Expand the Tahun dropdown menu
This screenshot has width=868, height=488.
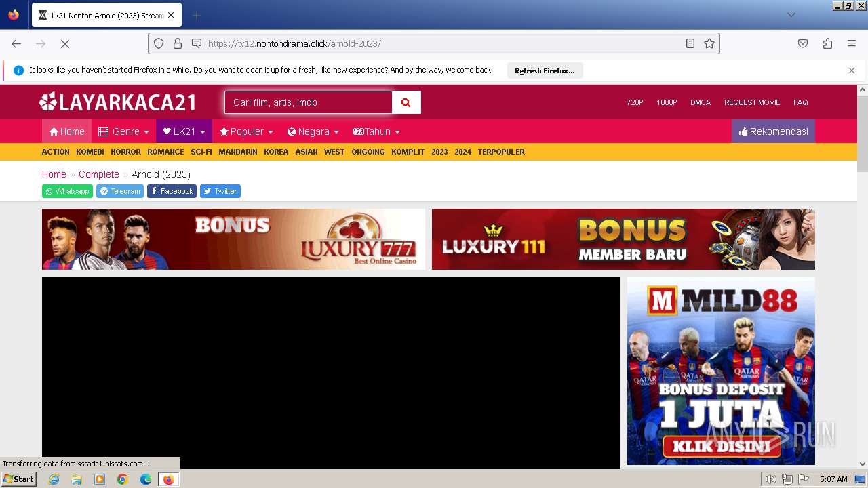tap(376, 131)
